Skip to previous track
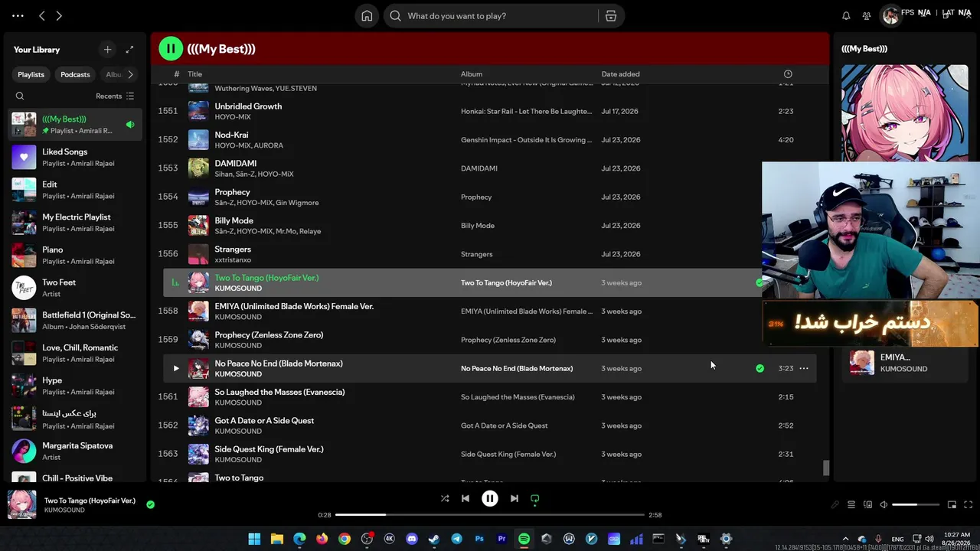Viewport: 980px width, 551px height. pos(465,498)
